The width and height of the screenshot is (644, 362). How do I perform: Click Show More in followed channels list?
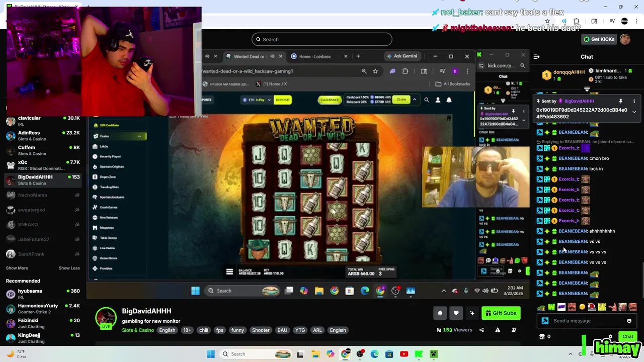pos(17,268)
